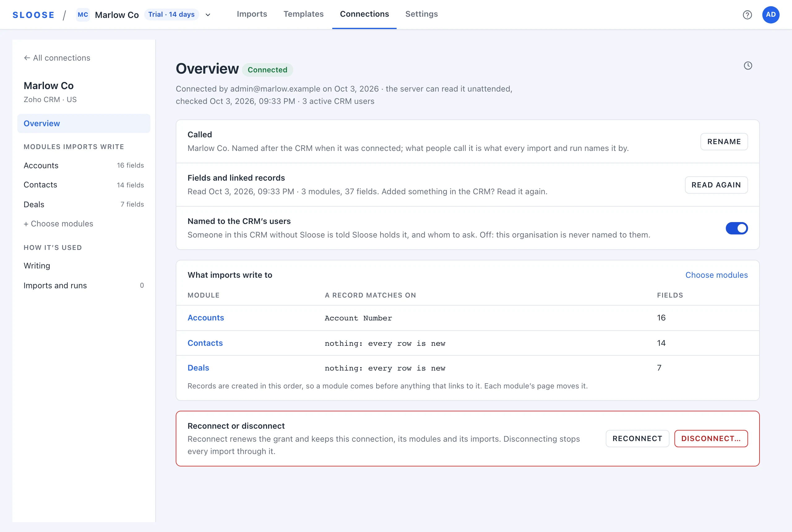Switch to the Templates tab
The height and width of the screenshot is (532, 792).
(x=303, y=14)
